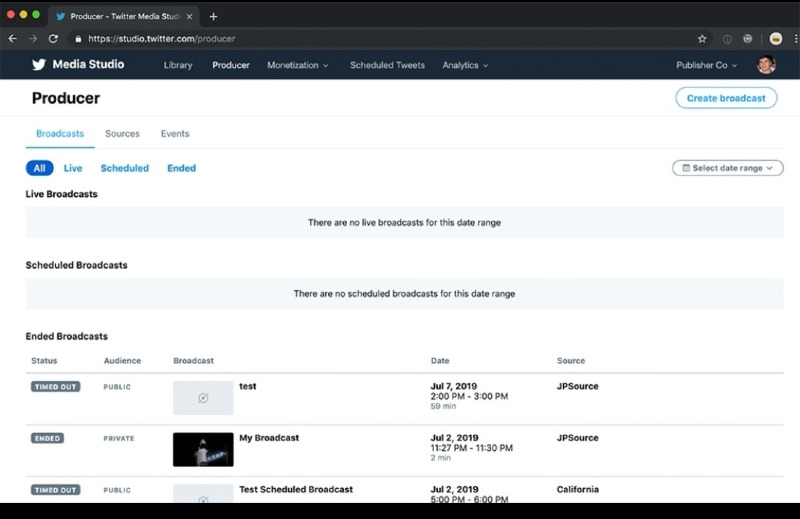The image size is (800, 519).
Task: Click the Broadcast column header
Action: click(193, 361)
